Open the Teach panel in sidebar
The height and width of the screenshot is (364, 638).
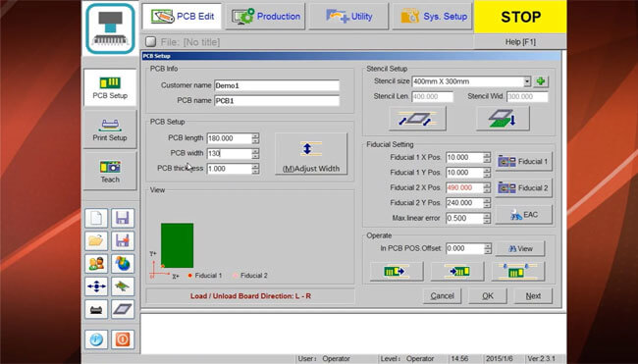[x=110, y=172]
